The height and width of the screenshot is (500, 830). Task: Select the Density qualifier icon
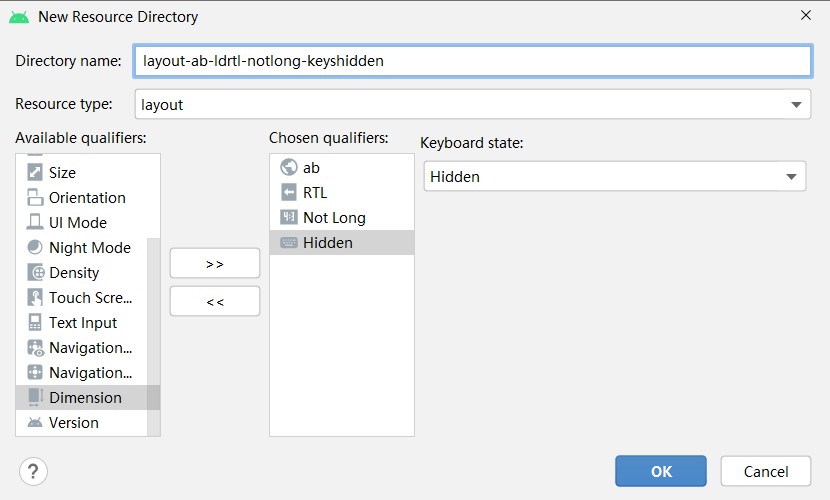[x=36, y=272]
